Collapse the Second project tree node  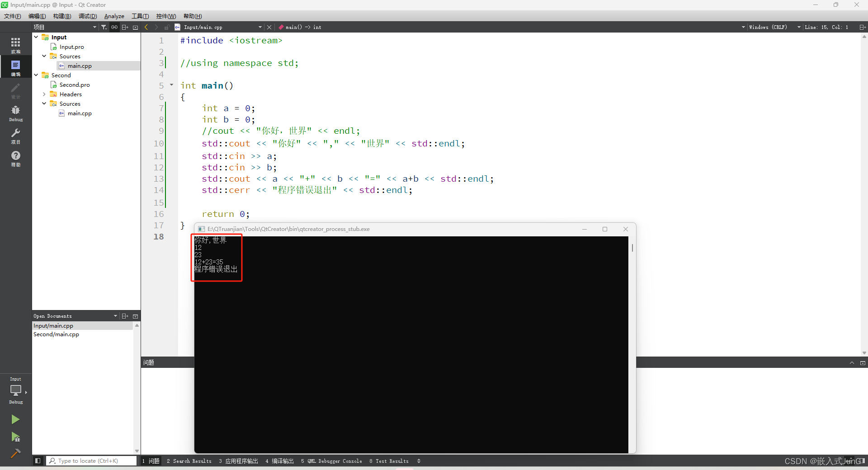(36, 75)
